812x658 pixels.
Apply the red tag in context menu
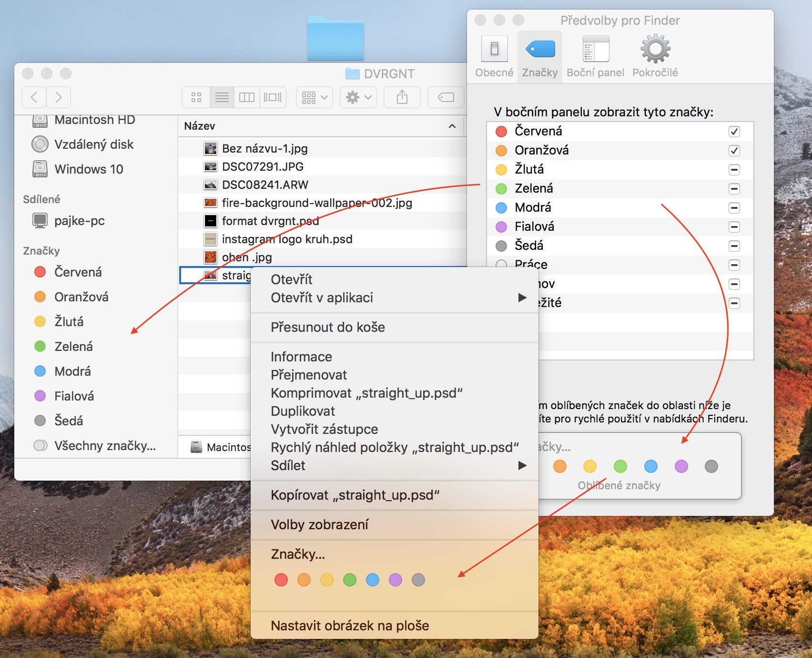pos(281,580)
